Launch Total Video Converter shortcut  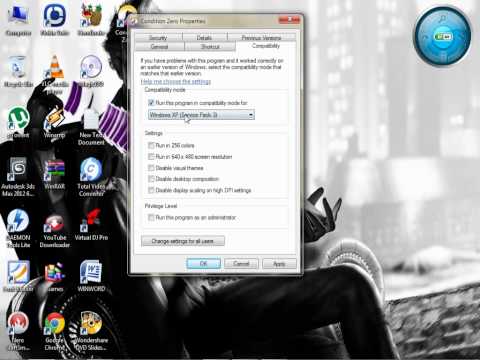click(x=91, y=177)
